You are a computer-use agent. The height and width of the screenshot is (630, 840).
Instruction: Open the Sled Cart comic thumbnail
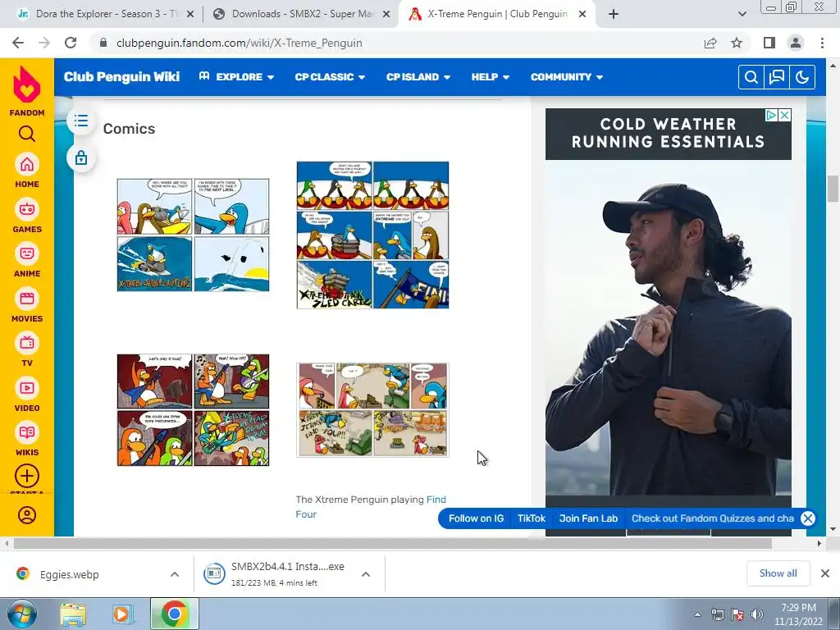pos(373,235)
